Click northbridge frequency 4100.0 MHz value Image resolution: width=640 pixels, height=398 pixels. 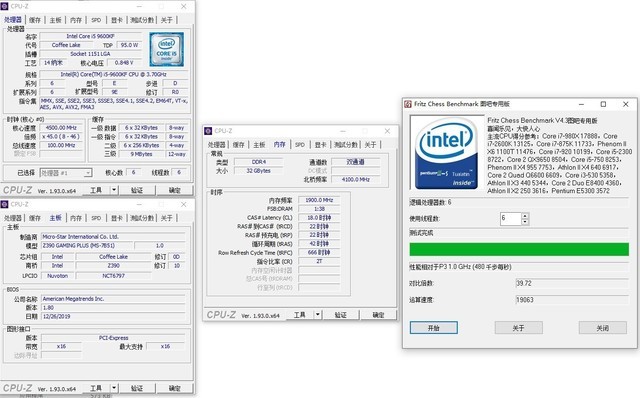[356, 179]
